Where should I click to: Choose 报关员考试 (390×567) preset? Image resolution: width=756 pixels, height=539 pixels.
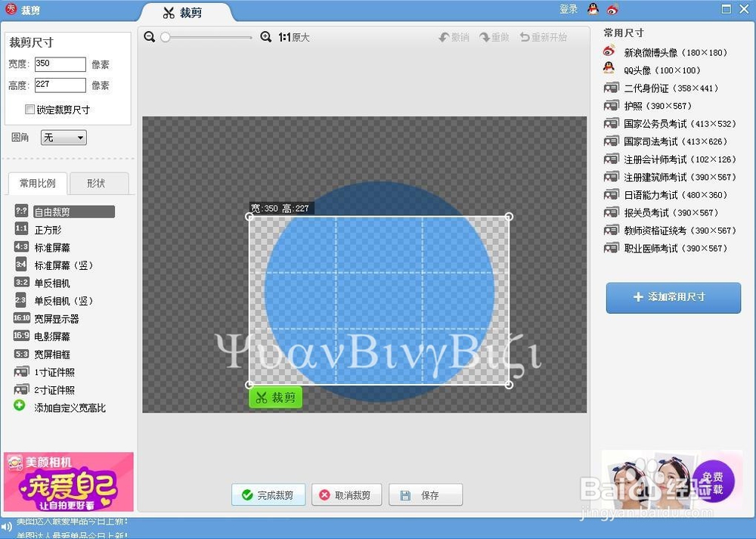point(661,212)
